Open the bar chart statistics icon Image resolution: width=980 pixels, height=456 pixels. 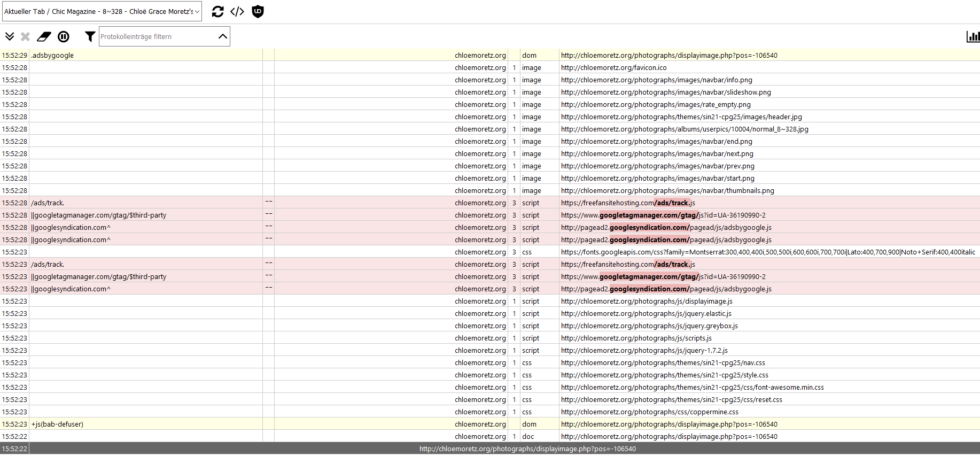[973, 36]
